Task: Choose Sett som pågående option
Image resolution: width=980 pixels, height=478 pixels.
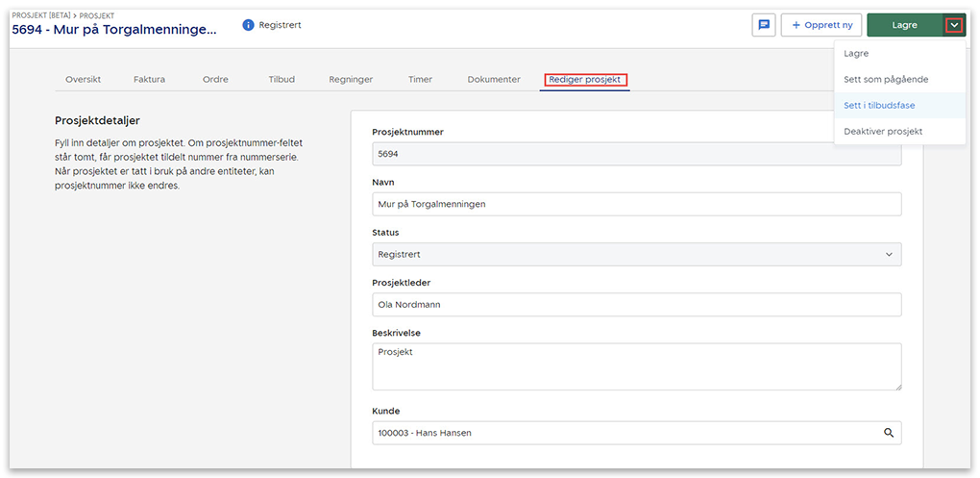Action: [886, 80]
